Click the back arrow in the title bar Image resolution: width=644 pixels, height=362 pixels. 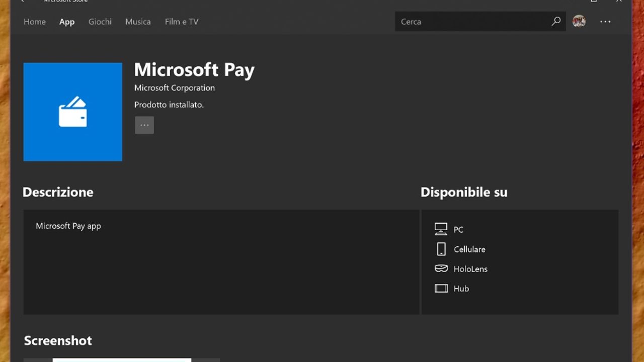(22, 2)
